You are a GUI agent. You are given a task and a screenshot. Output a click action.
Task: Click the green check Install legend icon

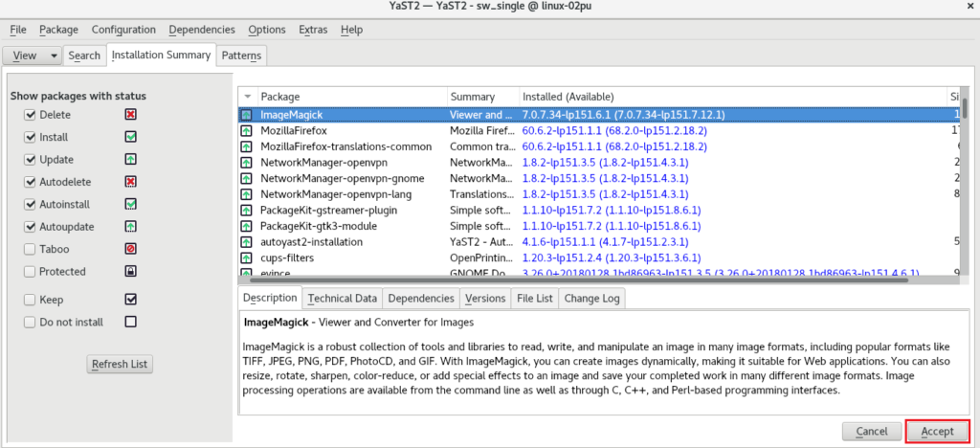pos(130,137)
